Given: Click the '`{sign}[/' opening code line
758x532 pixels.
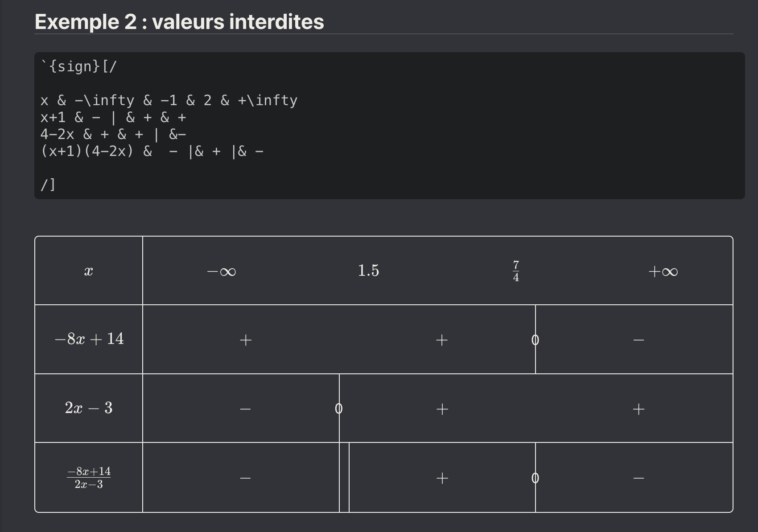Looking at the screenshot, I should (x=78, y=66).
